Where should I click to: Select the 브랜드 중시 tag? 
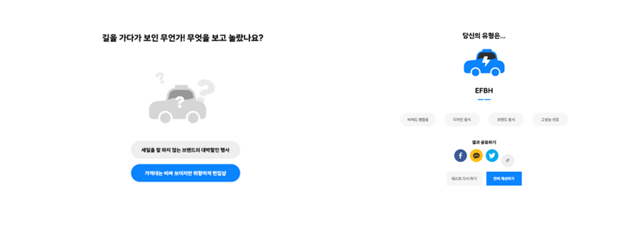506,120
